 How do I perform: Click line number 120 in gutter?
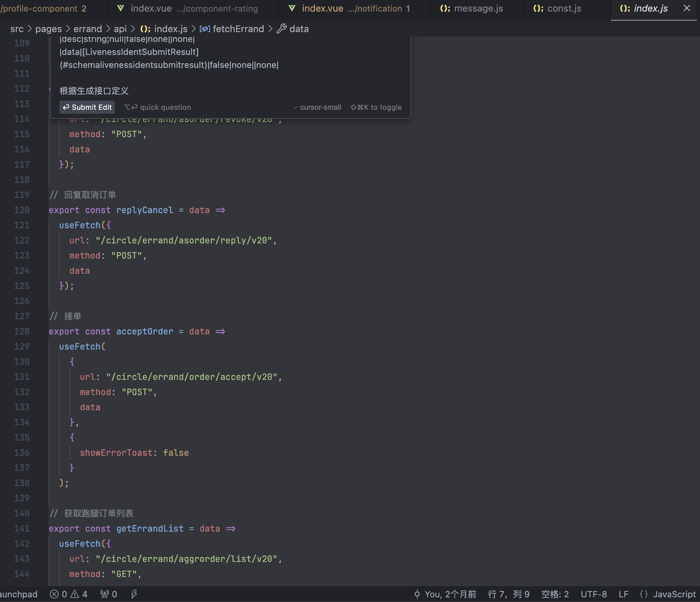point(22,210)
